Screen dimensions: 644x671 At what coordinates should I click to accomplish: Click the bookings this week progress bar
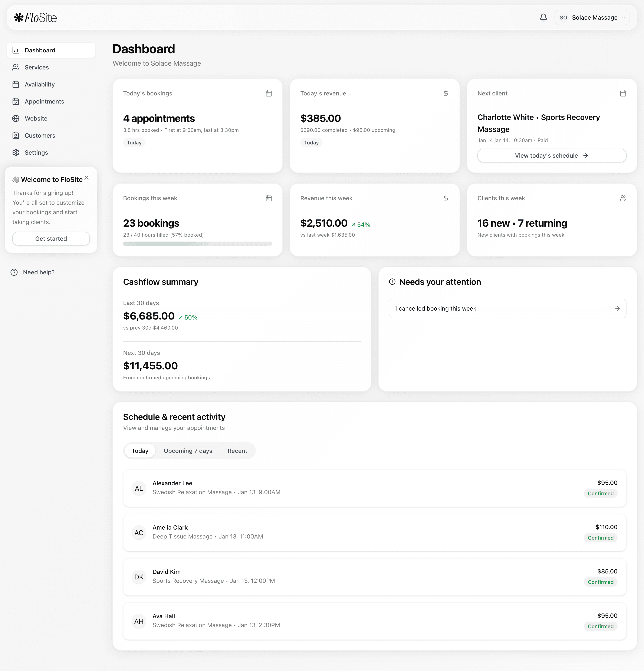click(198, 244)
